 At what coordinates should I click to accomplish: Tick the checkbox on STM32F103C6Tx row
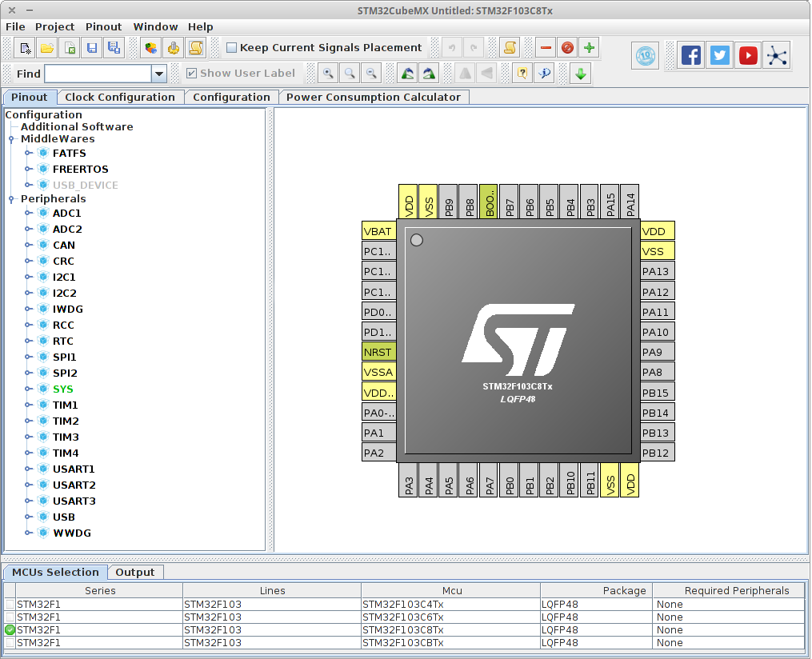10,617
